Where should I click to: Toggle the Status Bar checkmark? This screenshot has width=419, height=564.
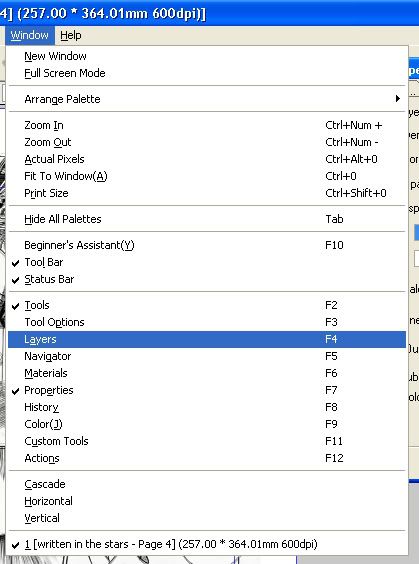point(207,279)
